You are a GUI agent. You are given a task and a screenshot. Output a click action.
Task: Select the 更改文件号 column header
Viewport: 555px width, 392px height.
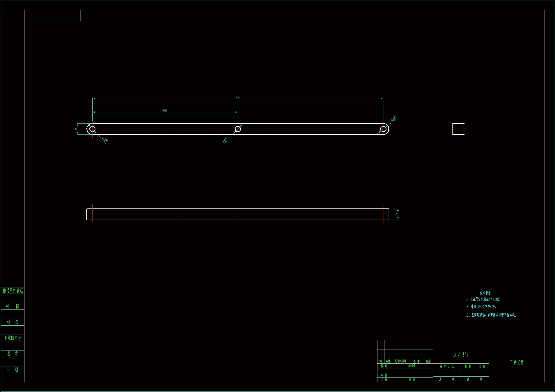click(400, 361)
